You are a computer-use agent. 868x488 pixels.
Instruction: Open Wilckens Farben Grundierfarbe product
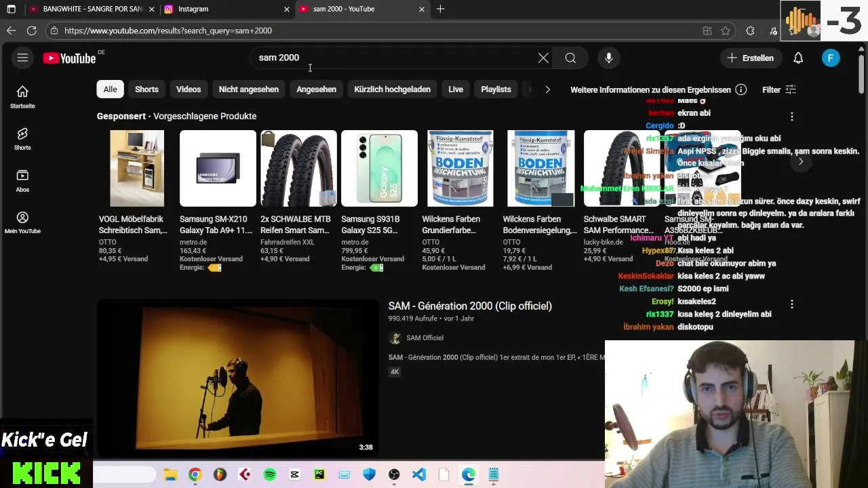coord(460,201)
